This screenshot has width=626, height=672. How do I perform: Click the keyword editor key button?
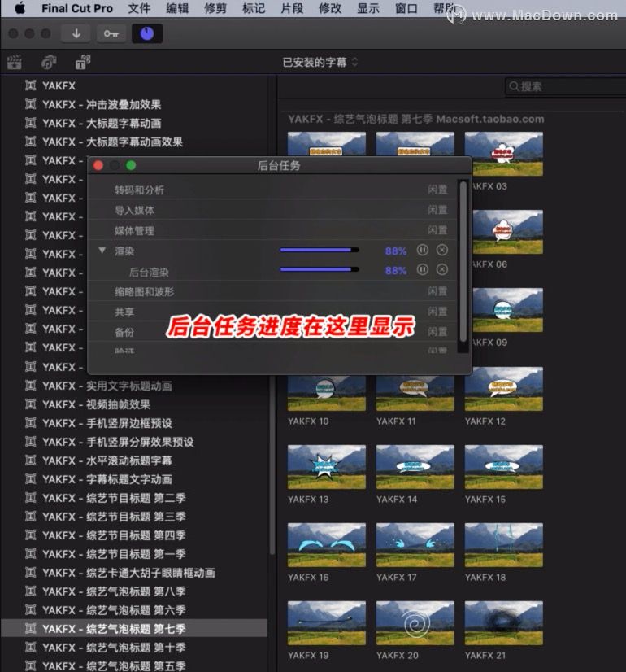click(x=111, y=33)
